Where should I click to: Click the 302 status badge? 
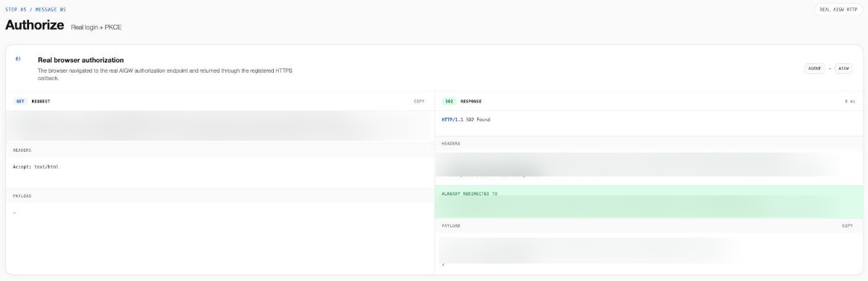coord(448,101)
